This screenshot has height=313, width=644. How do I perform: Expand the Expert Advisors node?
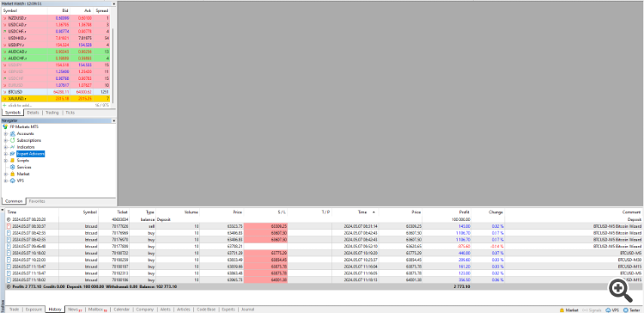[x=6, y=154]
